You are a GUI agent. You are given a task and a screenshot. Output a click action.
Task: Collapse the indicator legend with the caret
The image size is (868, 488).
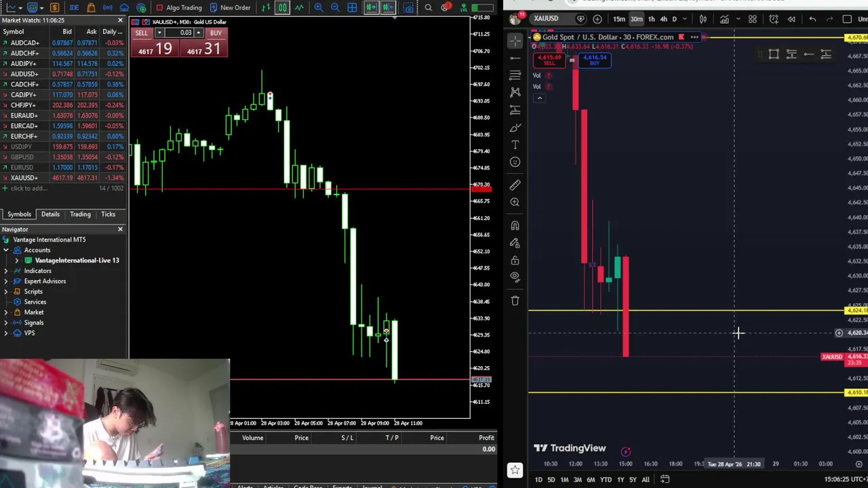pos(540,98)
